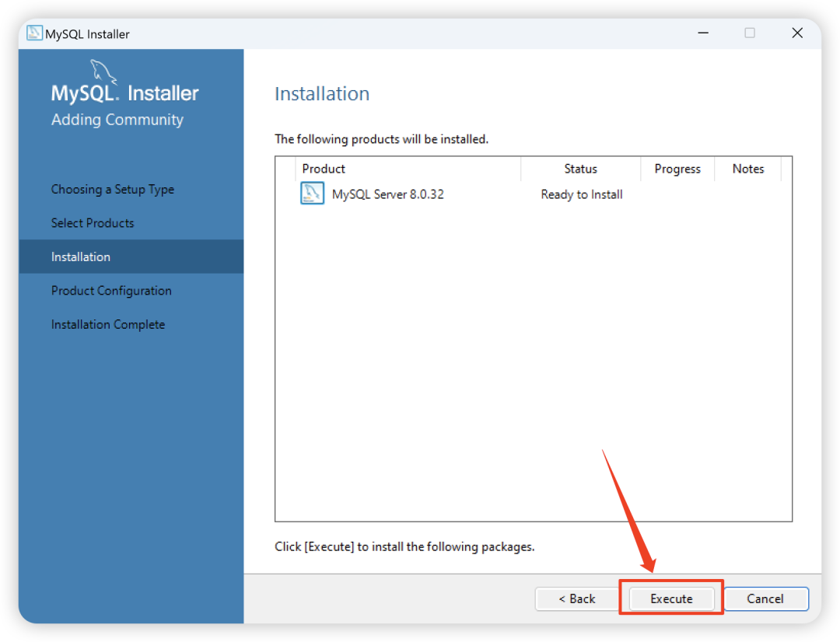840x642 pixels.
Task: Cancel the MySQL installation
Action: coord(765,598)
